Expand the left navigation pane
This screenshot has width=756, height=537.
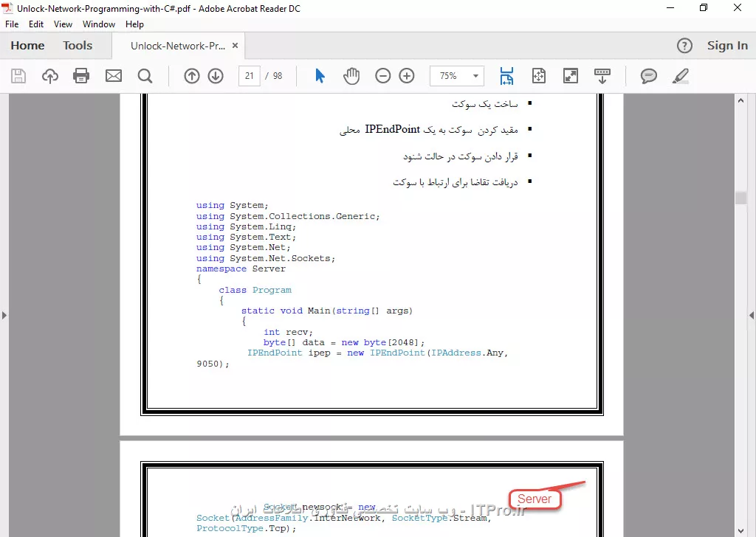coord(4,316)
